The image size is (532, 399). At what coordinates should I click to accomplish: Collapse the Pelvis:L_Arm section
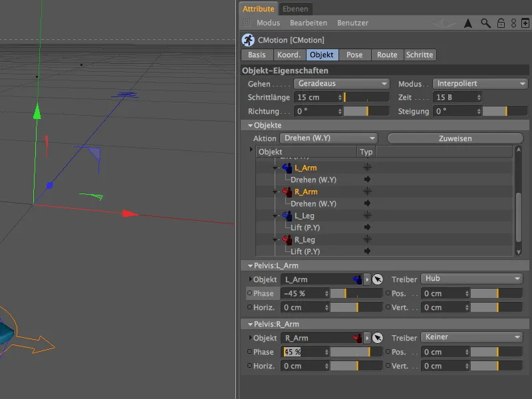[250, 265]
